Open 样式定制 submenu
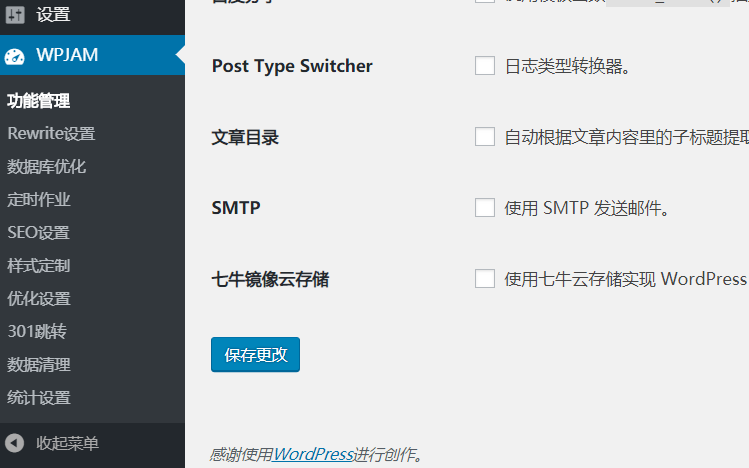Image resolution: width=749 pixels, height=468 pixels. (x=39, y=266)
